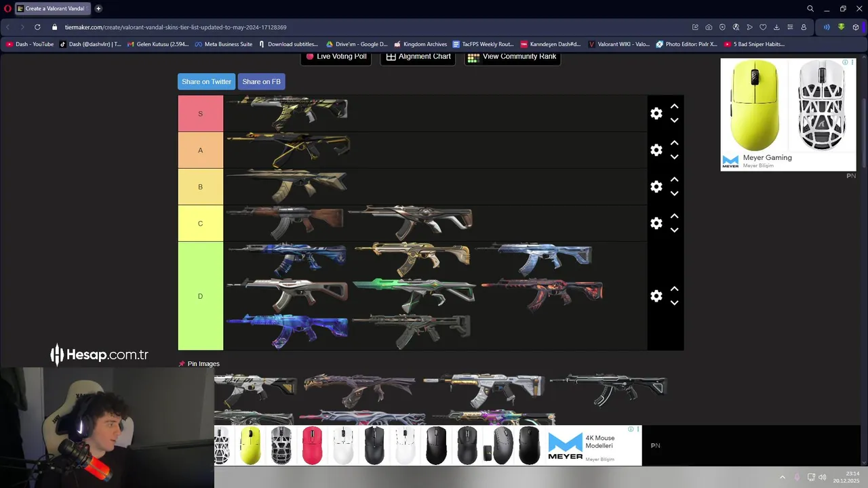Open Meta Business Suite bookmark

point(224,44)
